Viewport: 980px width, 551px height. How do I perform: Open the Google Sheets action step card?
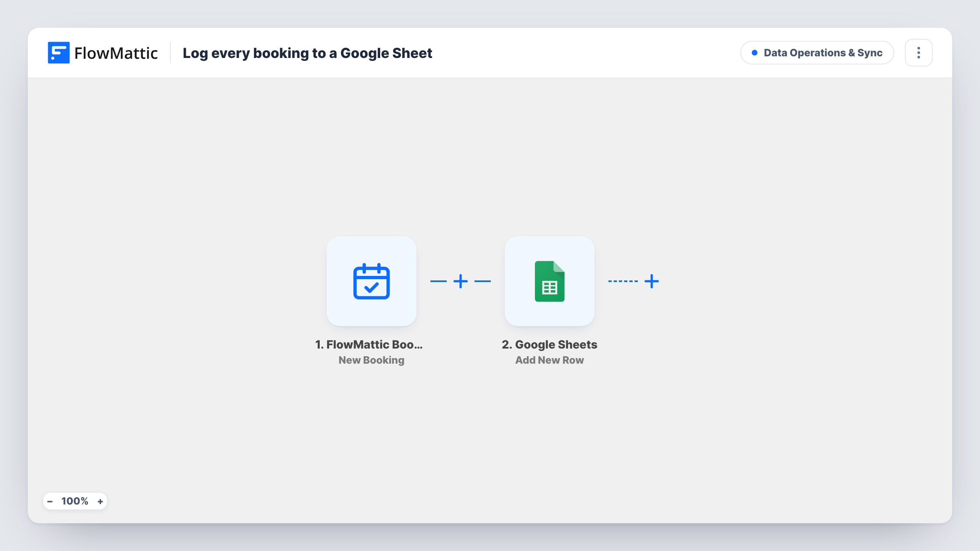click(x=550, y=281)
